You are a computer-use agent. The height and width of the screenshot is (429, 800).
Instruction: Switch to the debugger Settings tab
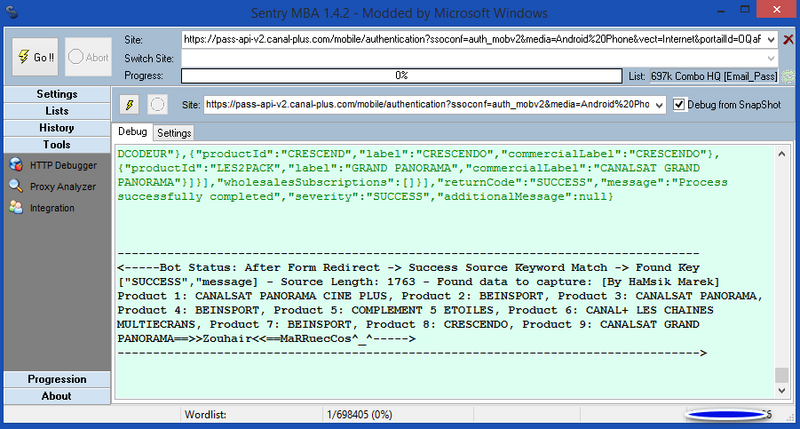click(x=174, y=133)
